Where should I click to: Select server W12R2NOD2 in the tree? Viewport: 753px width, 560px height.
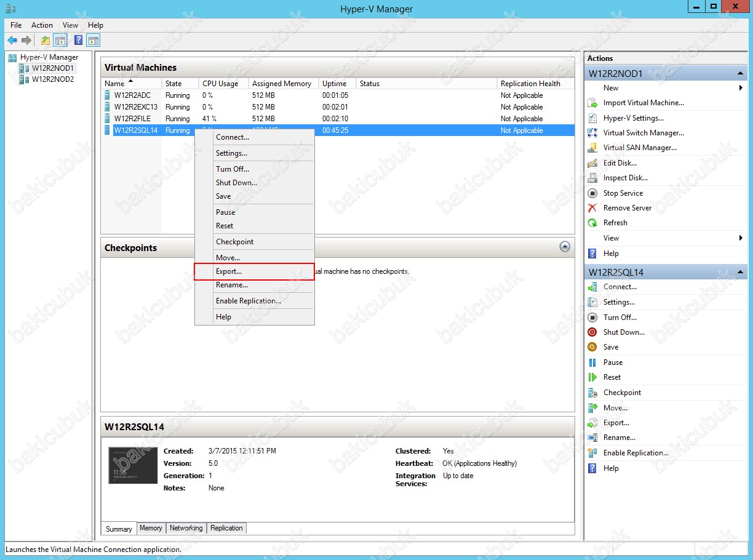(x=53, y=79)
